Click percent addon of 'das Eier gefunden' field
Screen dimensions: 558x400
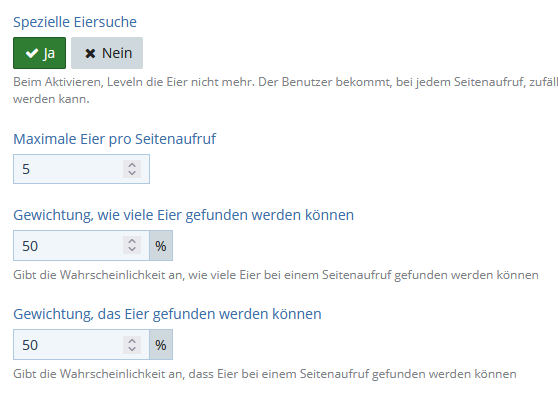[161, 344]
